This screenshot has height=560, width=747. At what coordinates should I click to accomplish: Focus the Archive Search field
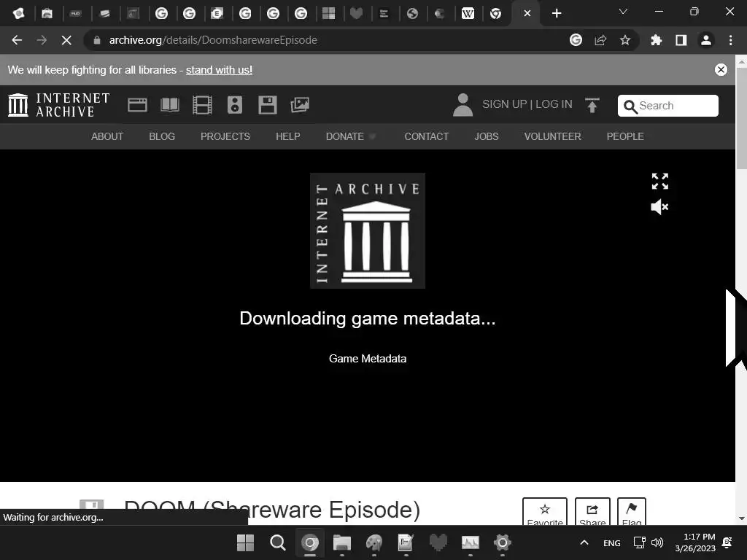(x=668, y=106)
